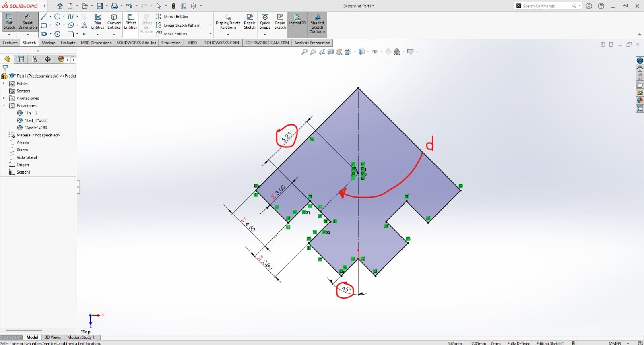644x345 pixels.
Task: Open the DimXpertManager tab
Action: coord(47,59)
